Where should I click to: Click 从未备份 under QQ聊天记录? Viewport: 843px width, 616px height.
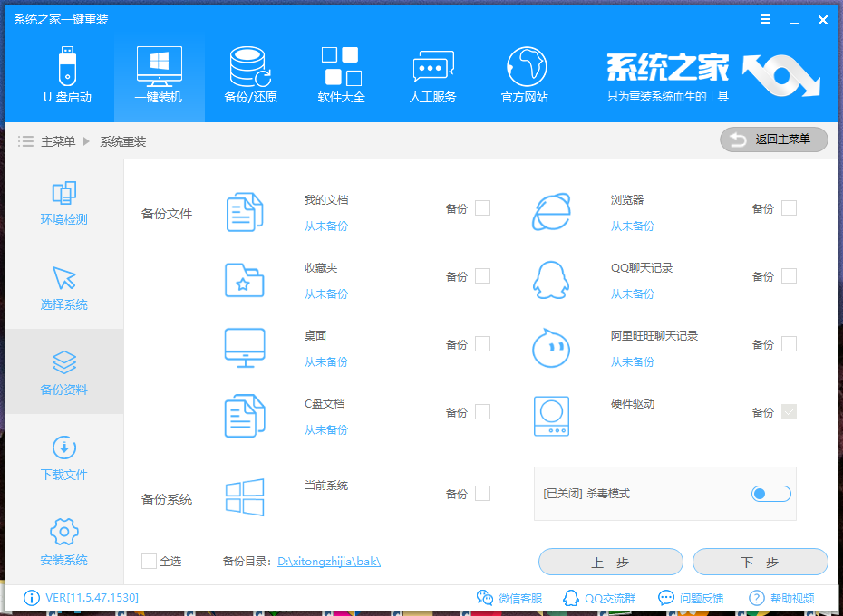click(x=633, y=294)
